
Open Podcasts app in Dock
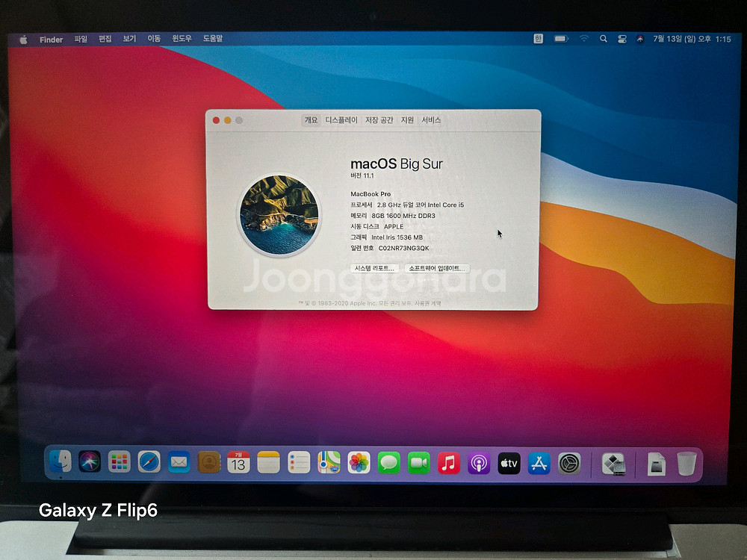(x=479, y=463)
